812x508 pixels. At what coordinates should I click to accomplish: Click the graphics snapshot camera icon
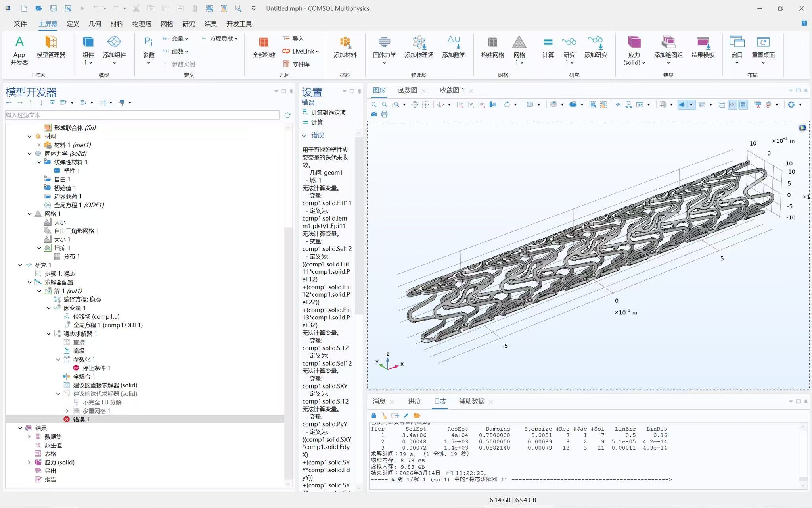[x=374, y=114]
